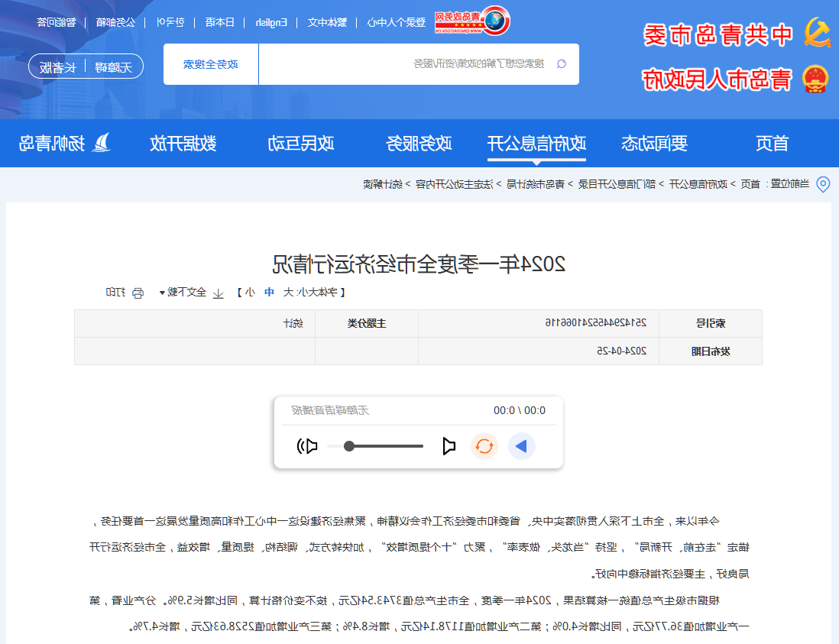Open the 公务邮箱 link
839x644 pixels.
point(115,22)
